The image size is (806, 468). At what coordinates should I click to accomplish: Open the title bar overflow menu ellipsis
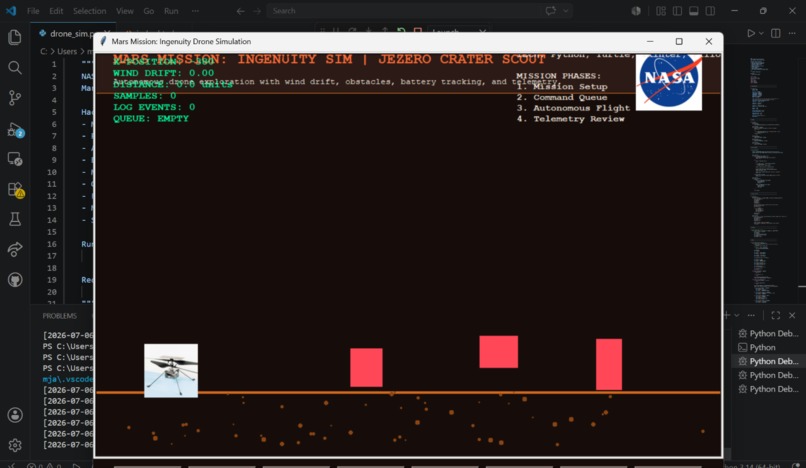tap(195, 11)
